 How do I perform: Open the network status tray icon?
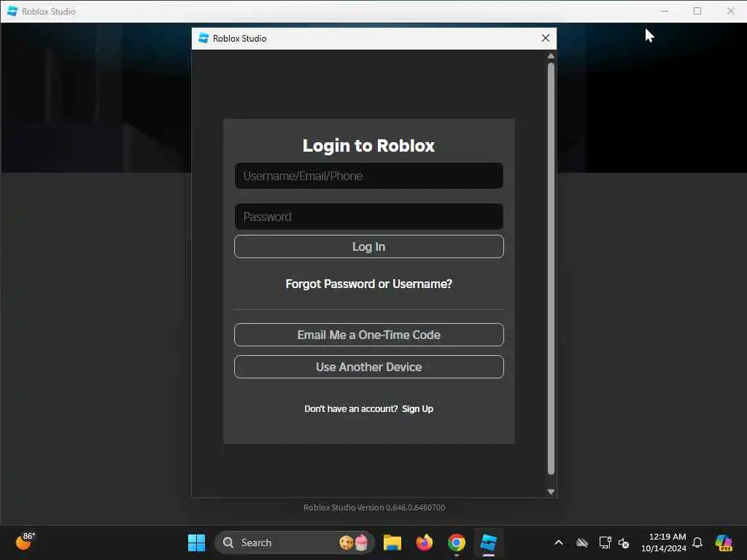(x=605, y=542)
